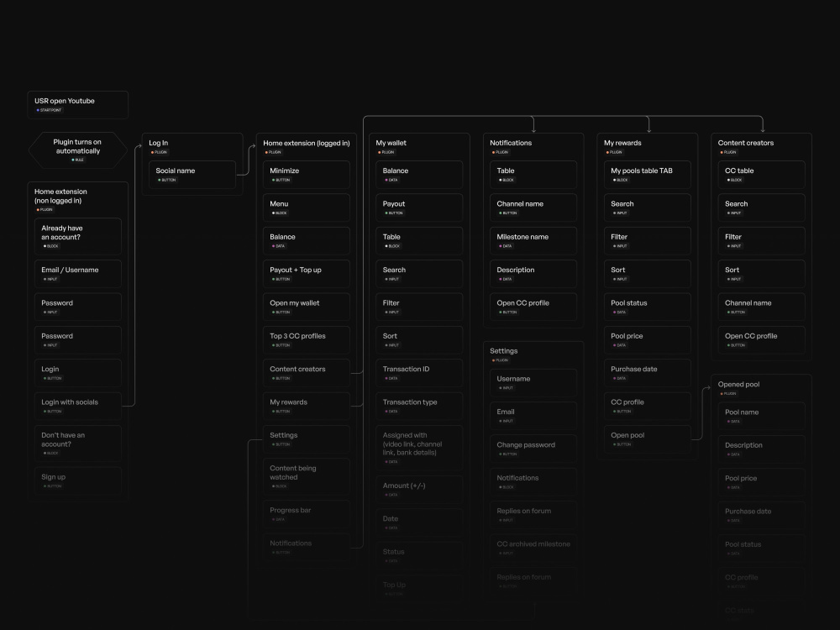Click the 'Email' input in Settings
Screen dimensions: 840x630
coord(533,416)
